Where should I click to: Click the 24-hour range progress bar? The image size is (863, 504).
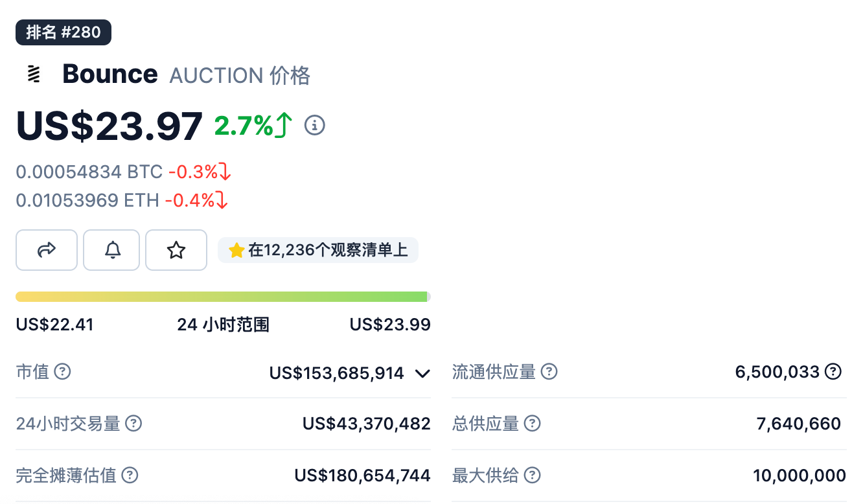(x=223, y=296)
